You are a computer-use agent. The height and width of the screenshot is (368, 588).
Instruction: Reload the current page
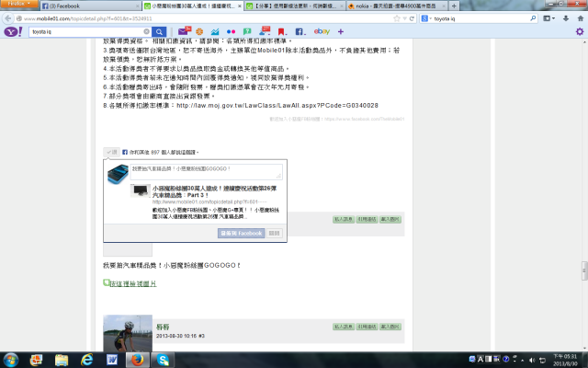[x=412, y=18]
